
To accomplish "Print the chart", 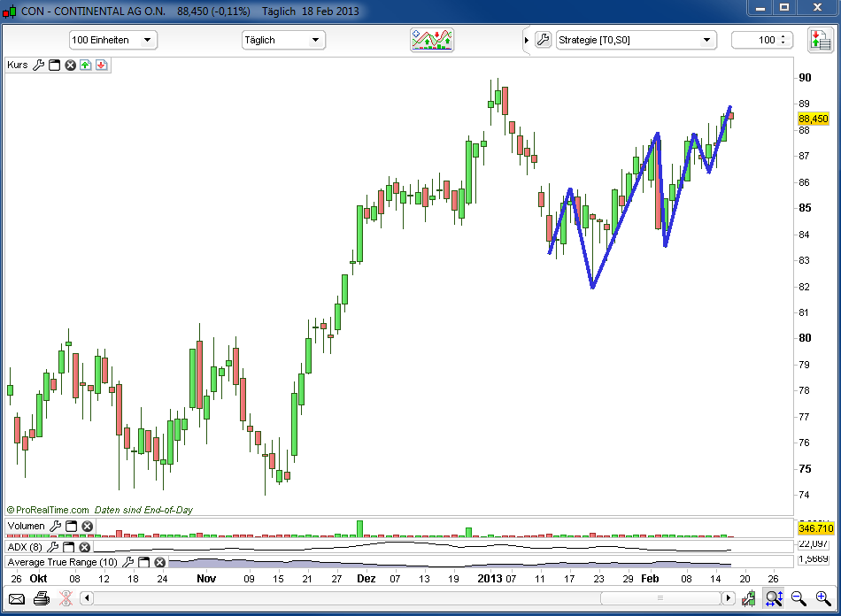I will coord(42,598).
